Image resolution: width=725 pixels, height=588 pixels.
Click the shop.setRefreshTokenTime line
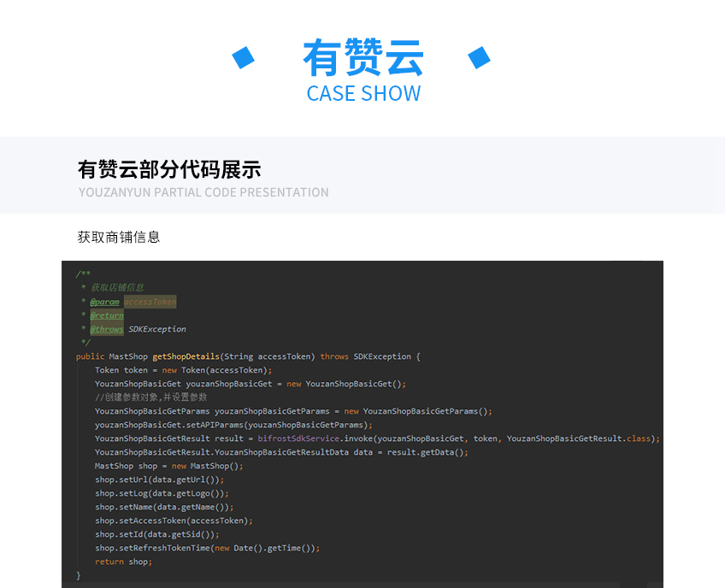[x=207, y=548]
